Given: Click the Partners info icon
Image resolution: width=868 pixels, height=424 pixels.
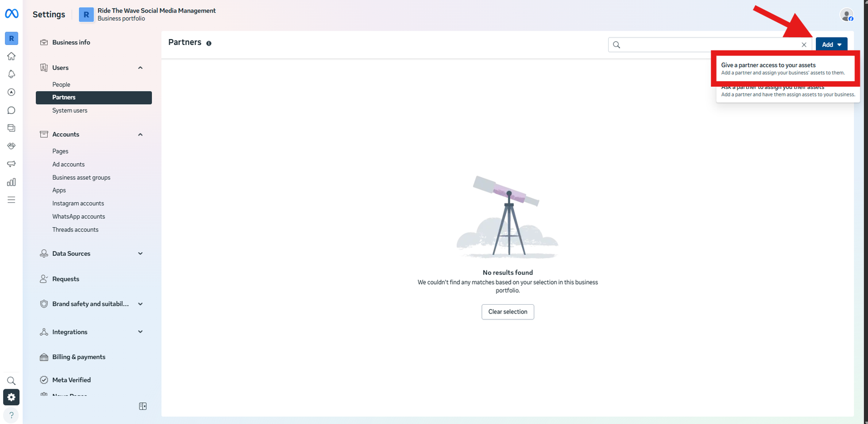Looking at the screenshot, I should 209,43.
